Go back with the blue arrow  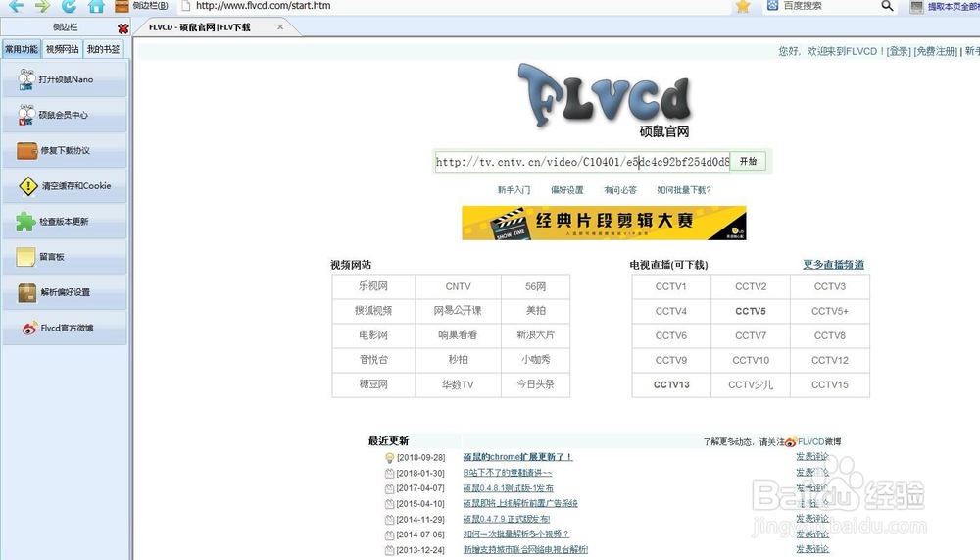(x=16, y=6)
